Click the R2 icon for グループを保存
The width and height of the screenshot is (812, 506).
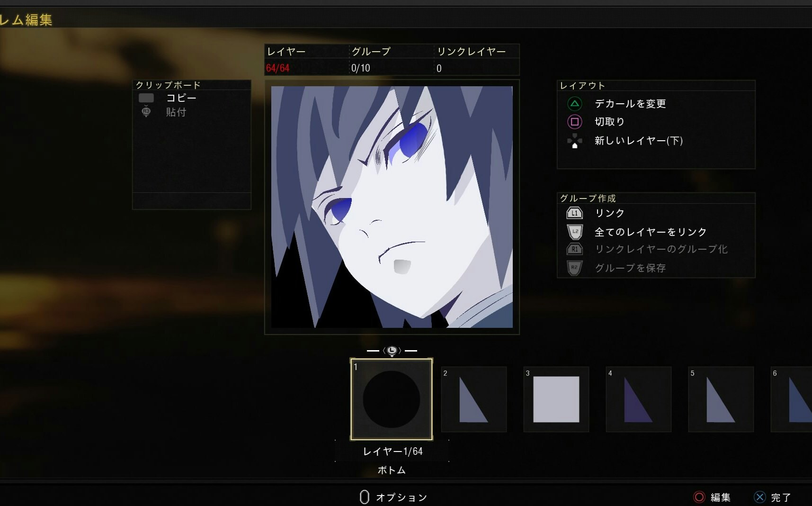click(x=575, y=268)
